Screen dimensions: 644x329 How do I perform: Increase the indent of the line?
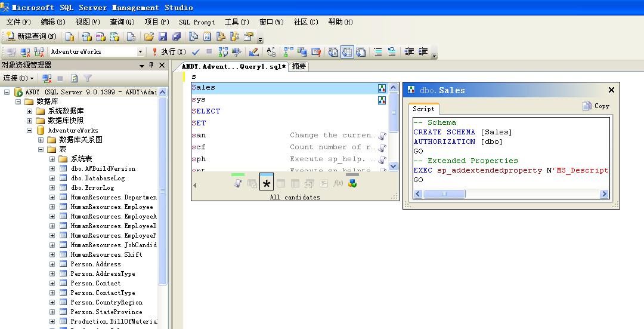[x=423, y=52]
